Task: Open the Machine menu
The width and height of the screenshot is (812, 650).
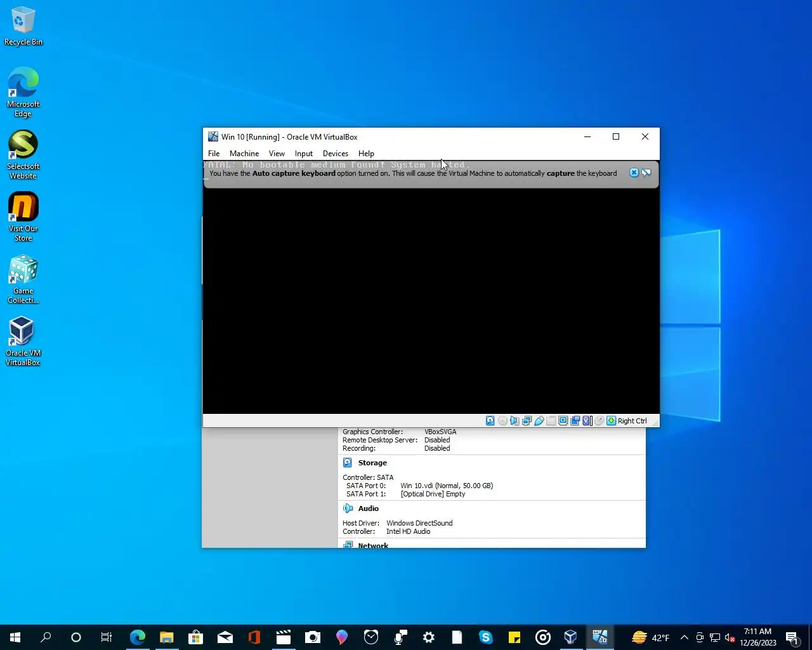Action: click(244, 154)
